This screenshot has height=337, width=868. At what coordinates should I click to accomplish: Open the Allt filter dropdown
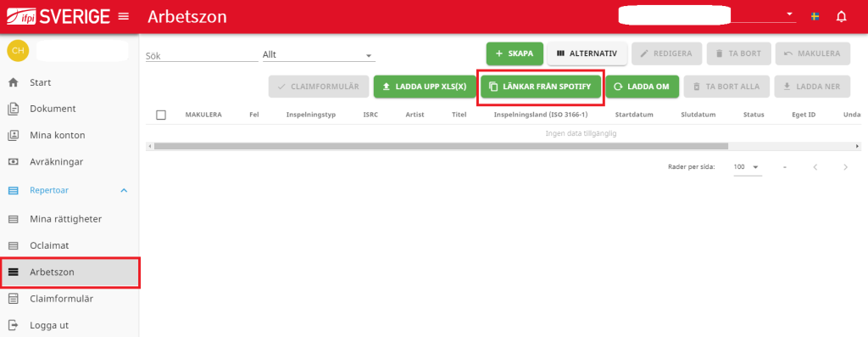click(x=319, y=55)
